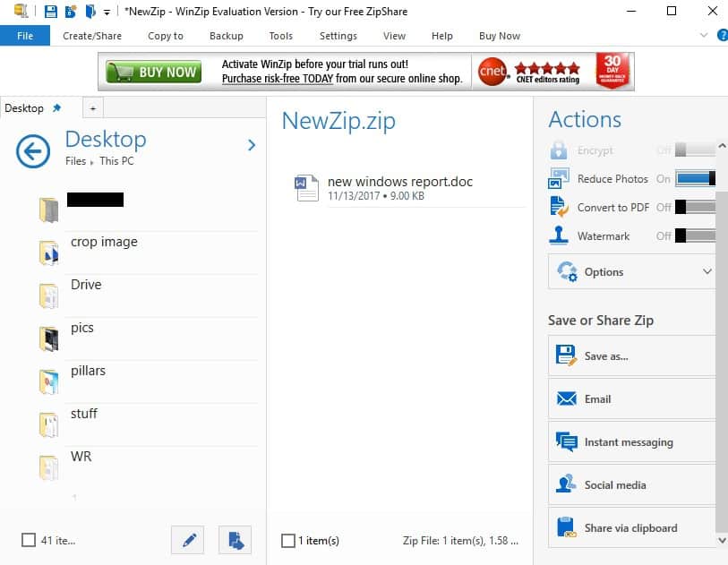Click the Share via clipboard icon
The height and width of the screenshot is (565, 728).
(566, 527)
